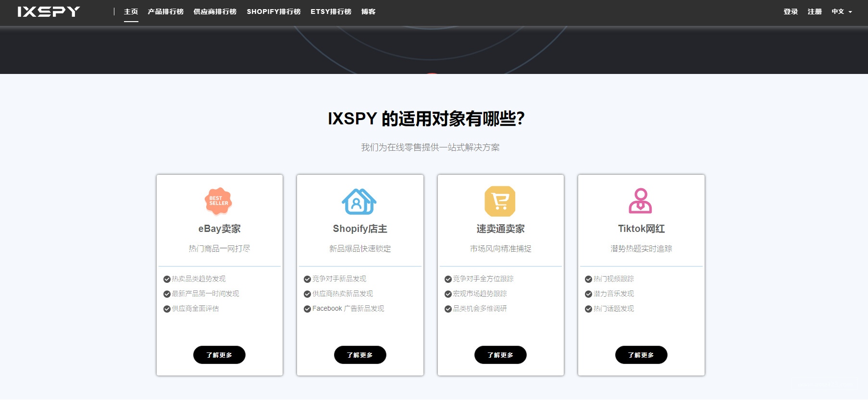868x400 pixels.
Task: Click the eBay Best Seller badge icon
Action: [x=219, y=201]
